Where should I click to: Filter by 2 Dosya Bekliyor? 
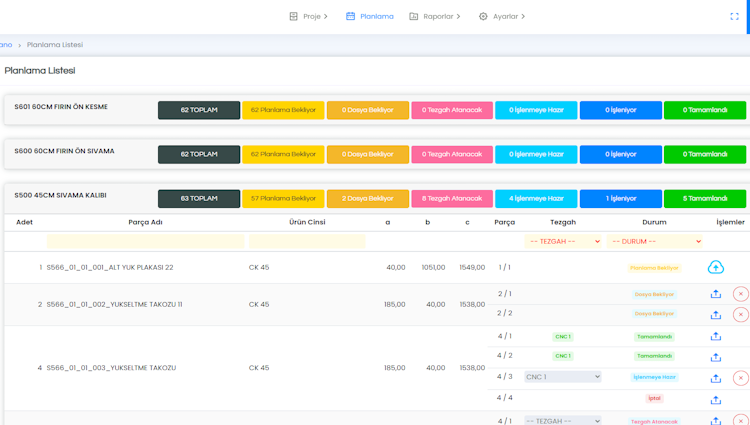(x=368, y=198)
